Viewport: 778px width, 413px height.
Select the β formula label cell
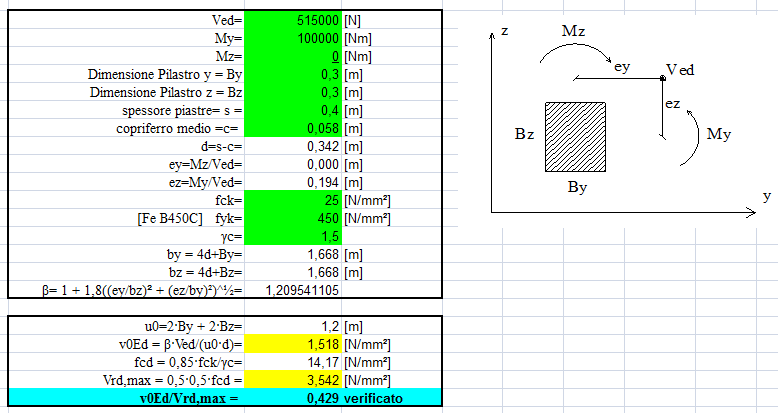[127, 290]
